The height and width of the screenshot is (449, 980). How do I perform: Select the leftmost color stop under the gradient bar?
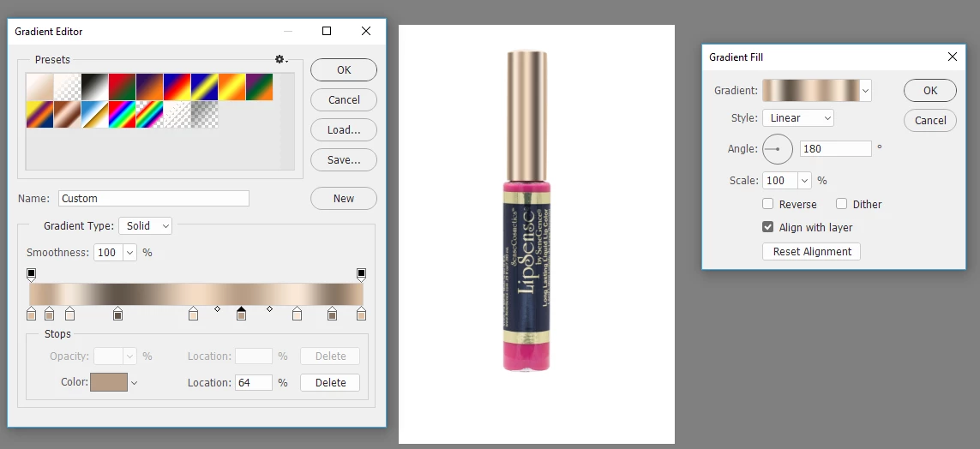coord(32,314)
